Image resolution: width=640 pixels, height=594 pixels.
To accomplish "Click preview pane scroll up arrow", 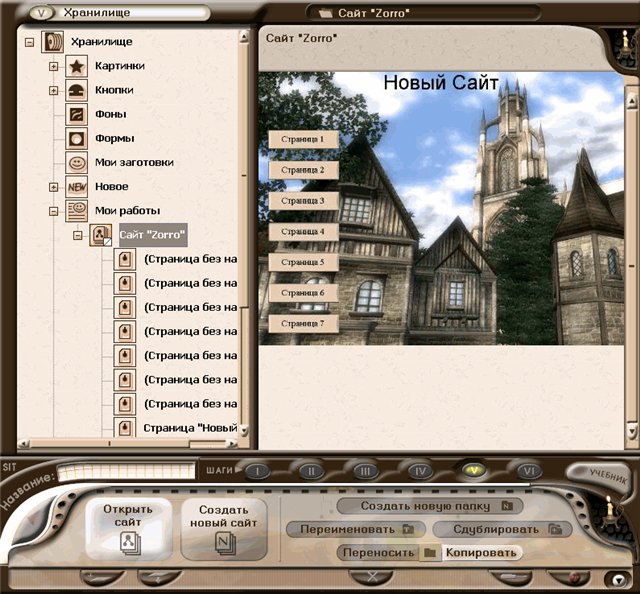I will pyautogui.click(x=632, y=100).
